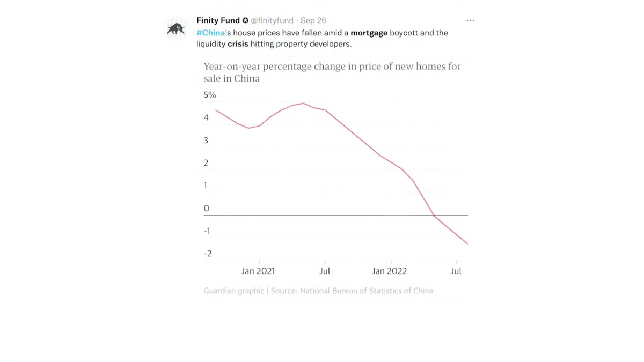Image resolution: width=644 pixels, height=362 pixels.
Task: Open the Finity Fund bull avatar
Action: tap(176, 29)
